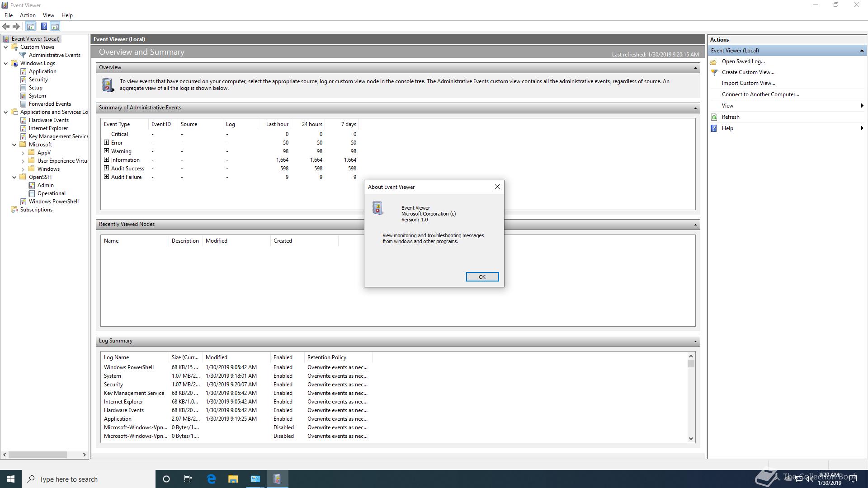Viewport: 868px width, 488px height.
Task: Collapse the Overview section
Action: (x=695, y=68)
